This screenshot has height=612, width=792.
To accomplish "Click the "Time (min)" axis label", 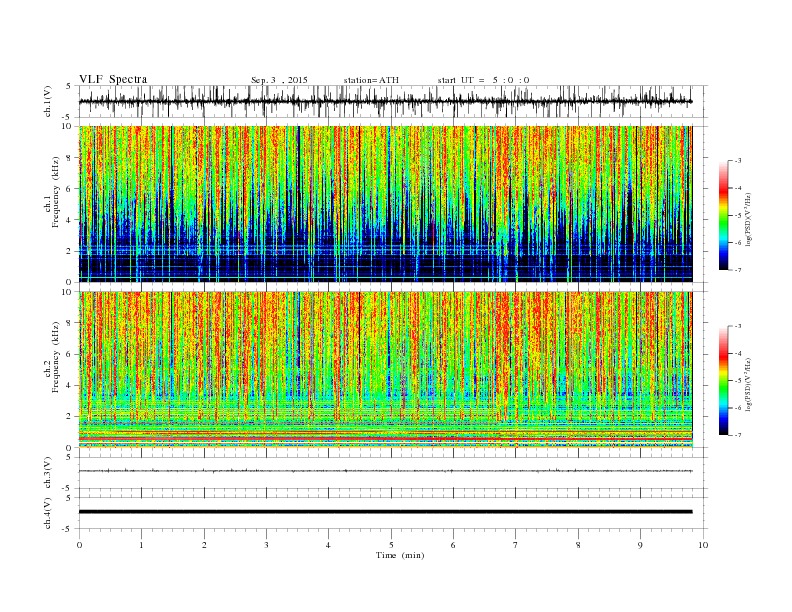I will coord(400,555).
